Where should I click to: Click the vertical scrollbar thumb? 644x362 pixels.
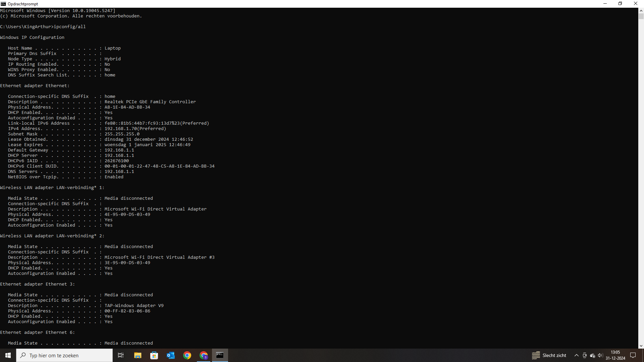pyautogui.click(x=641, y=16)
